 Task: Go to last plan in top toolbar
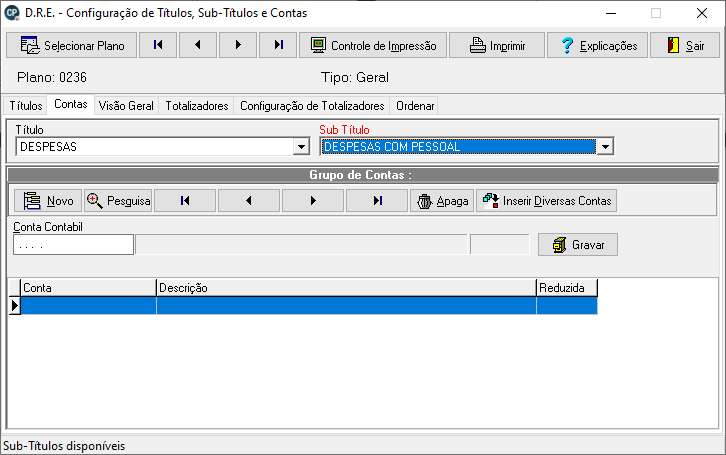pyautogui.click(x=278, y=45)
